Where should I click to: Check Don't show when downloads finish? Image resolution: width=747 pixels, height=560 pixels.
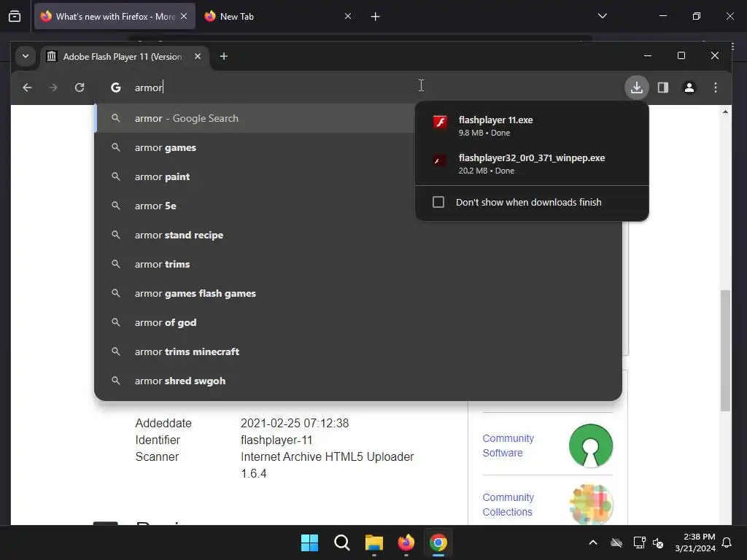click(438, 202)
